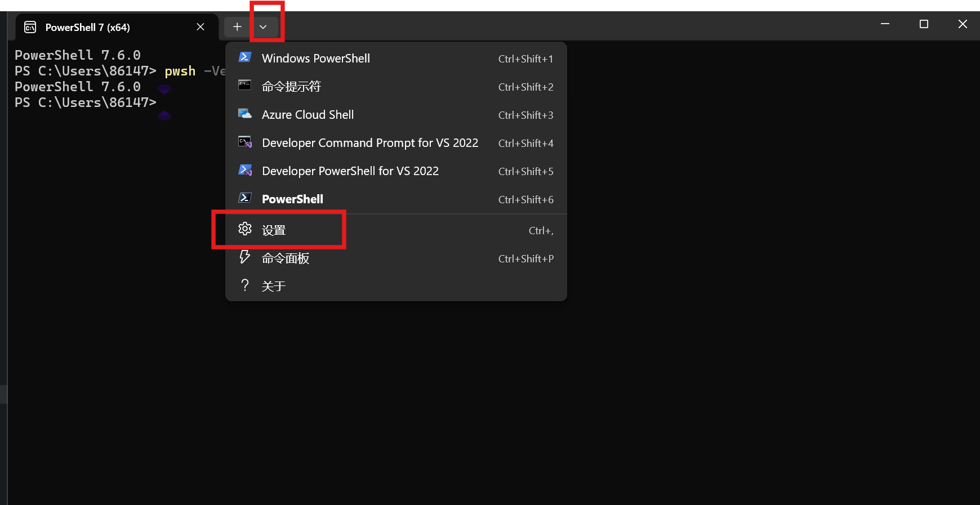Click the 命令面板 lightning icon

pos(245,257)
